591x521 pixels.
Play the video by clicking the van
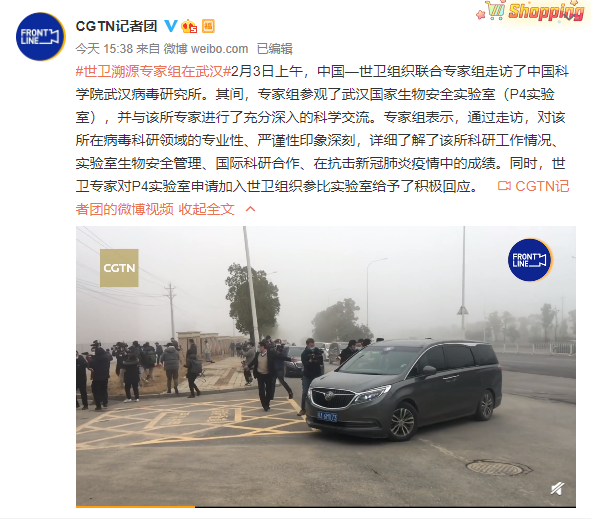tap(404, 388)
